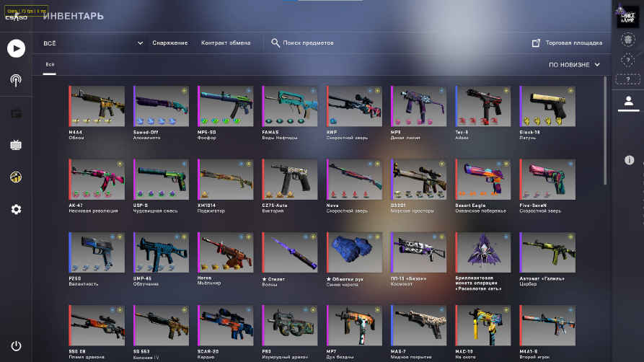Viewport: 644px width, 362px height.
Task: Select the P250 item thumbnail
Action: coord(97,252)
